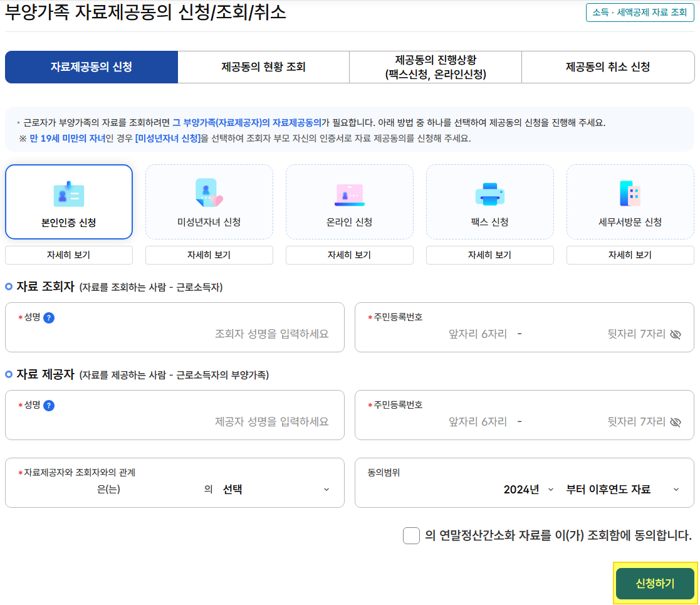Open the 관계 선택 dropdown
This screenshot has width=700, height=605.
[276, 490]
